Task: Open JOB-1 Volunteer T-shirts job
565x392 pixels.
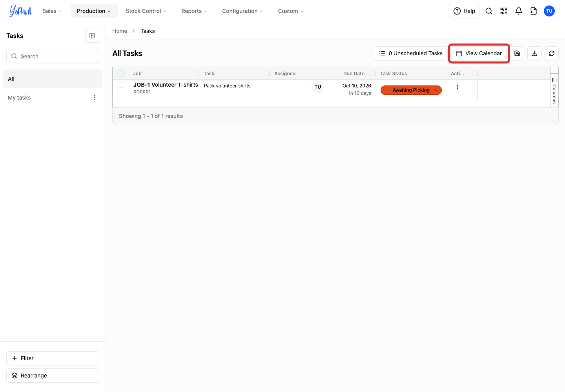Action: click(x=166, y=85)
